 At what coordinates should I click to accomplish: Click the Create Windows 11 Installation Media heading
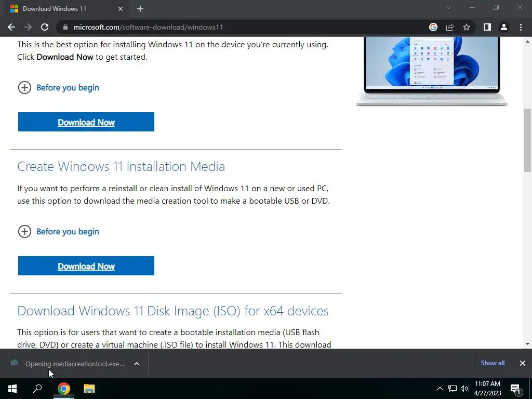click(121, 167)
